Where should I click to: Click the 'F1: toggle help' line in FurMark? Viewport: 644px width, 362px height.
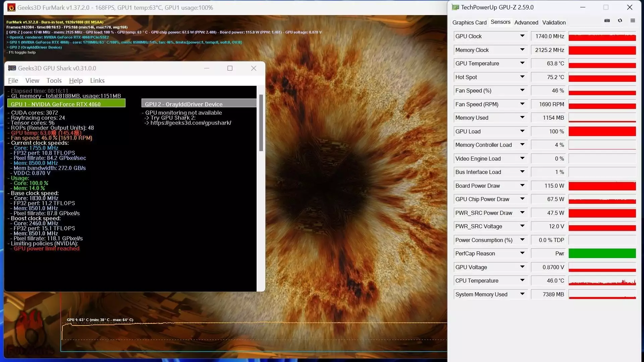[x=21, y=52]
